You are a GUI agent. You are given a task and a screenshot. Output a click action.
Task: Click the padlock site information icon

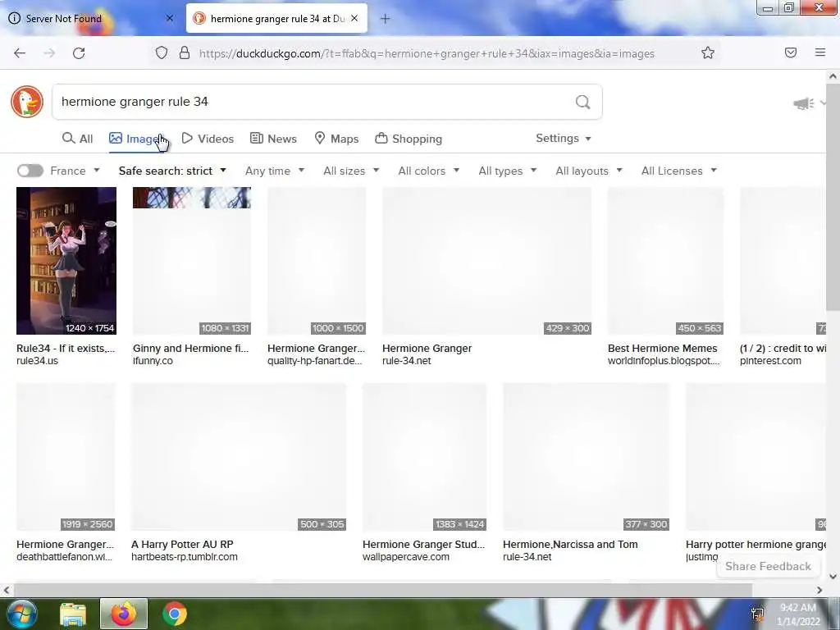point(185,53)
